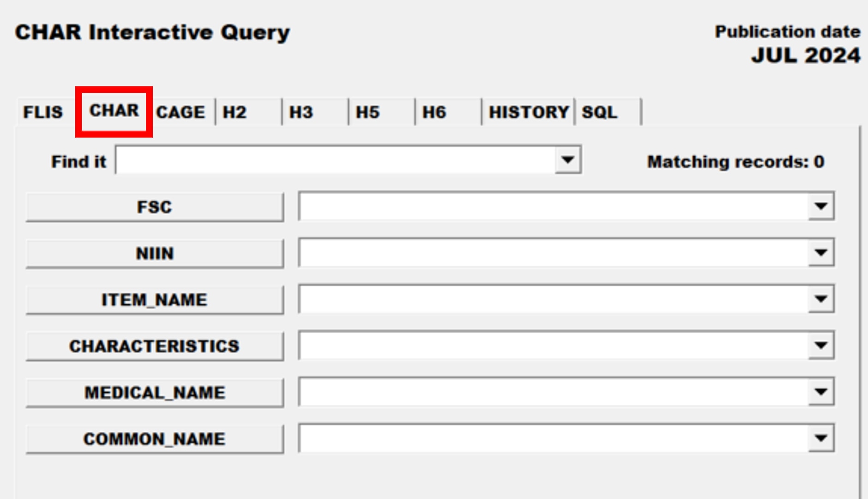Click the CHAR Interactive Query title

click(x=152, y=32)
